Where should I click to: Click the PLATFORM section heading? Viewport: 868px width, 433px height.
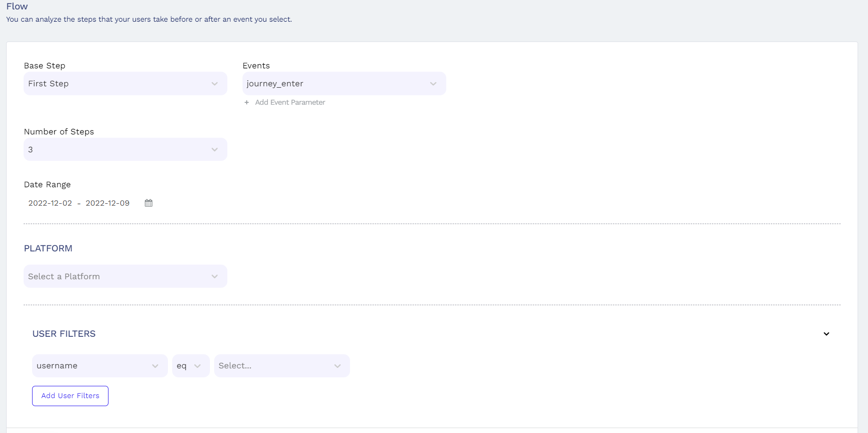click(x=48, y=249)
